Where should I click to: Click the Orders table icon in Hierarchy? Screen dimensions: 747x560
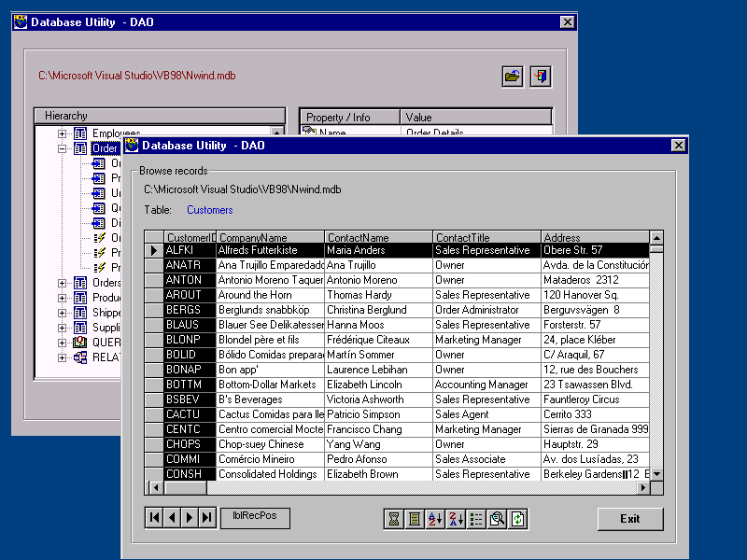pyautogui.click(x=80, y=283)
